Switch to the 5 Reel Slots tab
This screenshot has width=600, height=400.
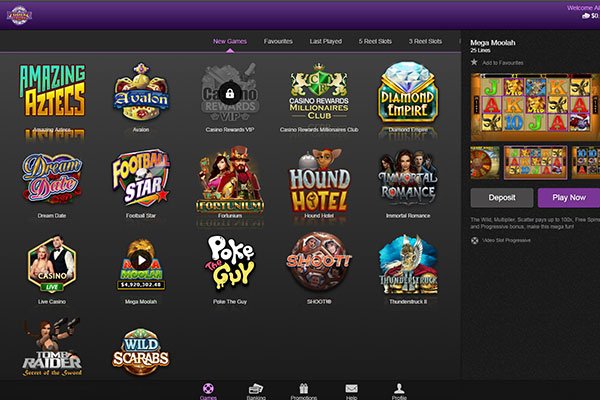(x=375, y=41)
